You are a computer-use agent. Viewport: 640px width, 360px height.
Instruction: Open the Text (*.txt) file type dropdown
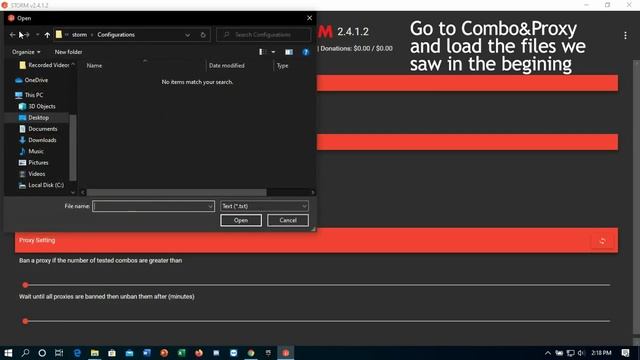264,206
